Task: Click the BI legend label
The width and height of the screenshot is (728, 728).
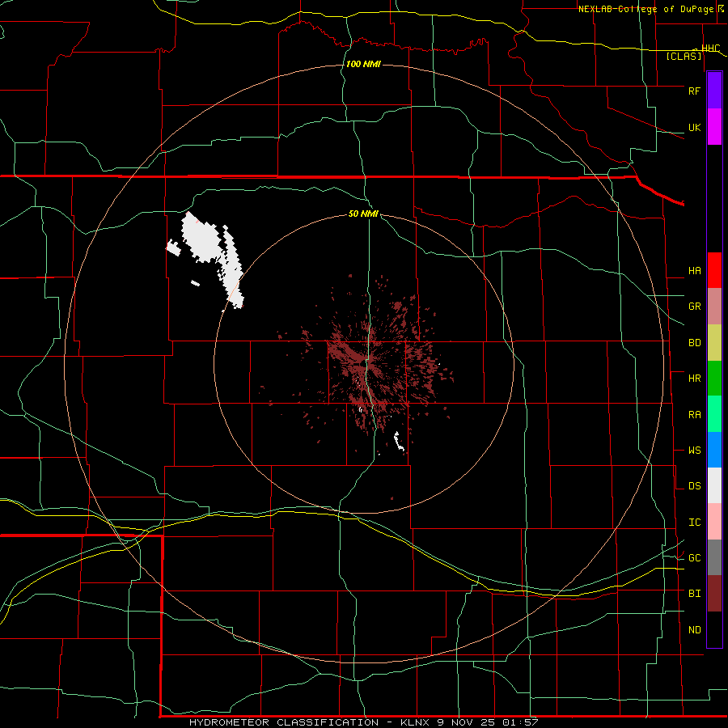Action: 695,594
